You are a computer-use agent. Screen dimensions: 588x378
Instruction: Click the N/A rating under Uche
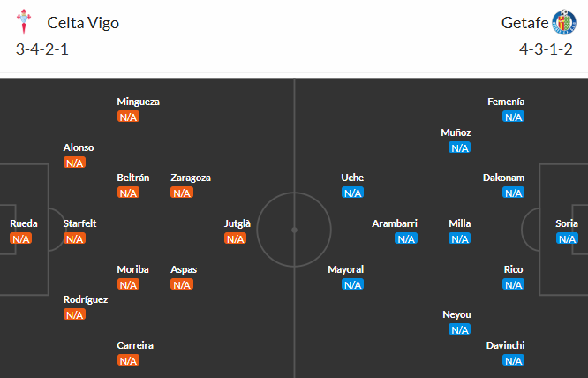[352, 193]
